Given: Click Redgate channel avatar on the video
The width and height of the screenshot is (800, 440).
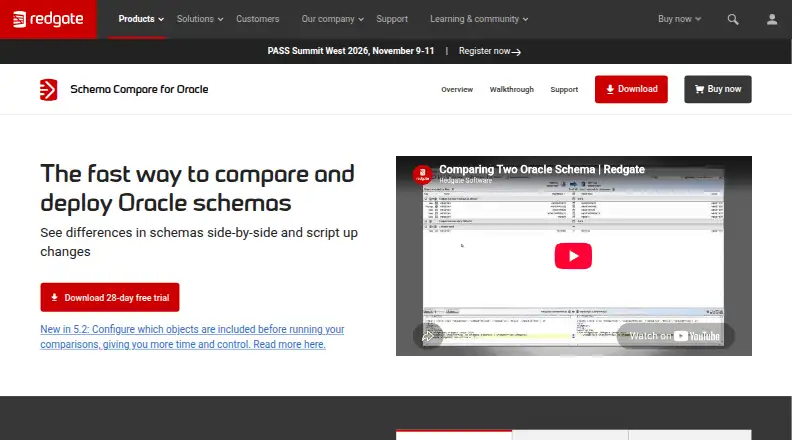Looking at the screenshot, I should (x=422, y=175).
